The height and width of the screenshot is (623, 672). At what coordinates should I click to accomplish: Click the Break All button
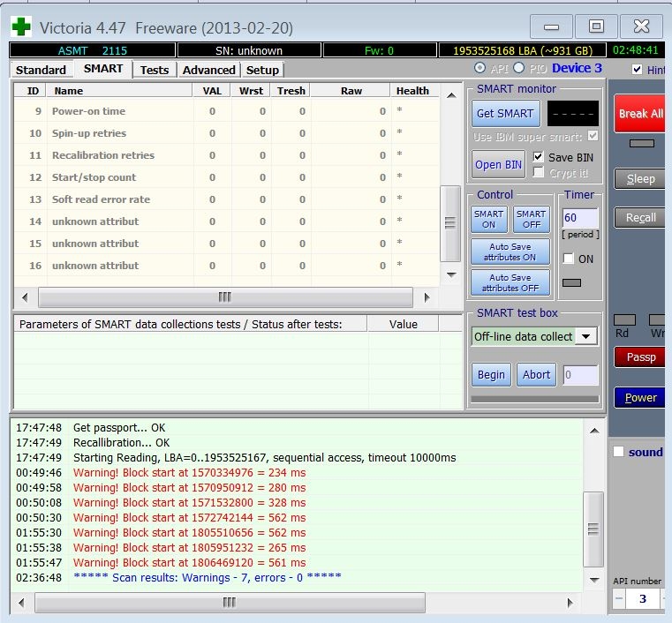pyautogui.click(x=640, y=114)
